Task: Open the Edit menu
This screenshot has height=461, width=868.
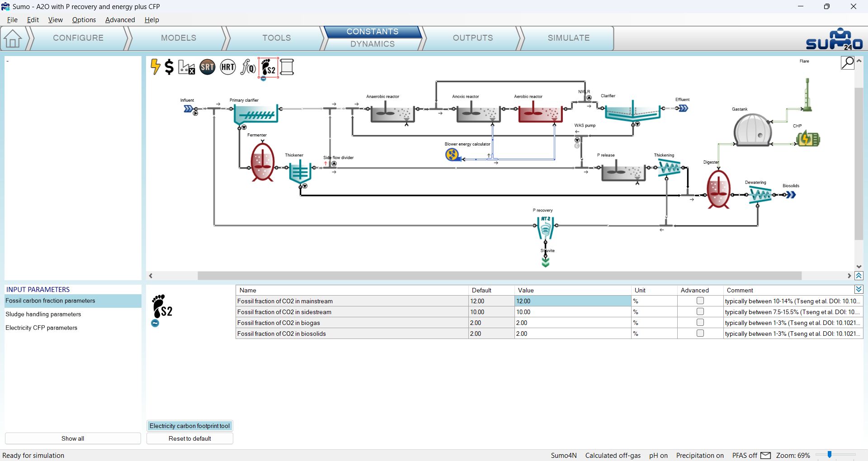Action: click(x=33, y=20)
